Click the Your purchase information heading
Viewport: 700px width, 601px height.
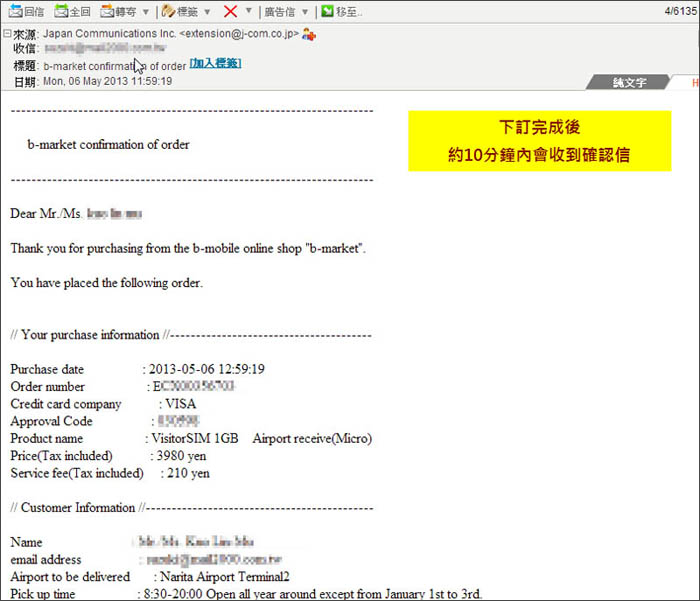[90, 334]
